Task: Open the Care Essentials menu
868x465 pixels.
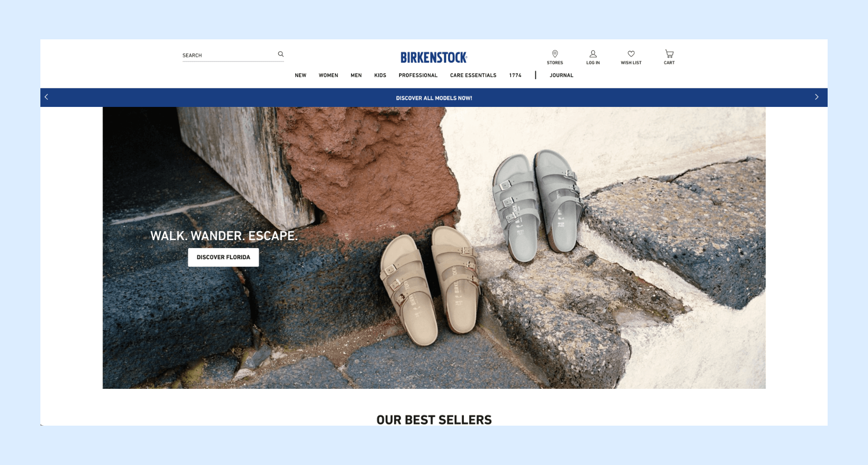Action: (473, 75)
